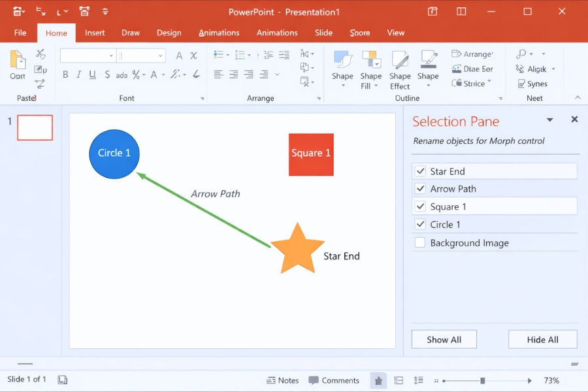Toggle visibility of Arrow Path
This screenshot has width=588, height=392.
pyautogui.click(x=420, y=189)
